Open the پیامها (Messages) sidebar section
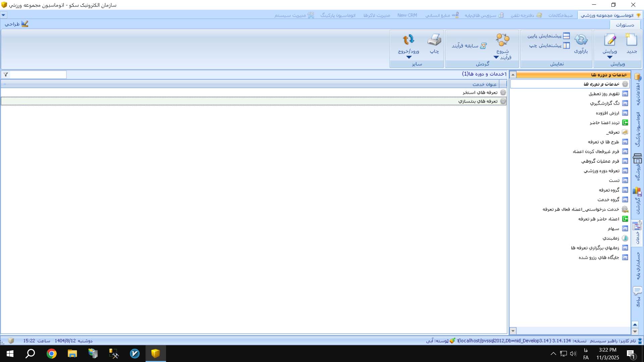 [x=637, y=297]
